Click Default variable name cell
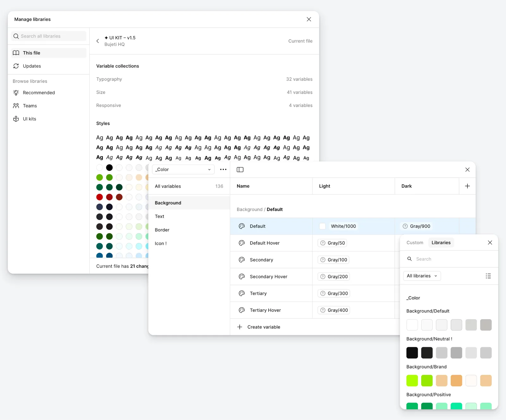This screenshot has width=506, height=420. 271,226
